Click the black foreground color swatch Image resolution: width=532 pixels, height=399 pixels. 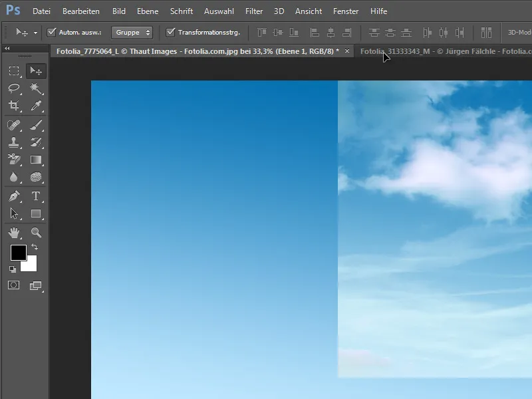(x=18, y=252)
